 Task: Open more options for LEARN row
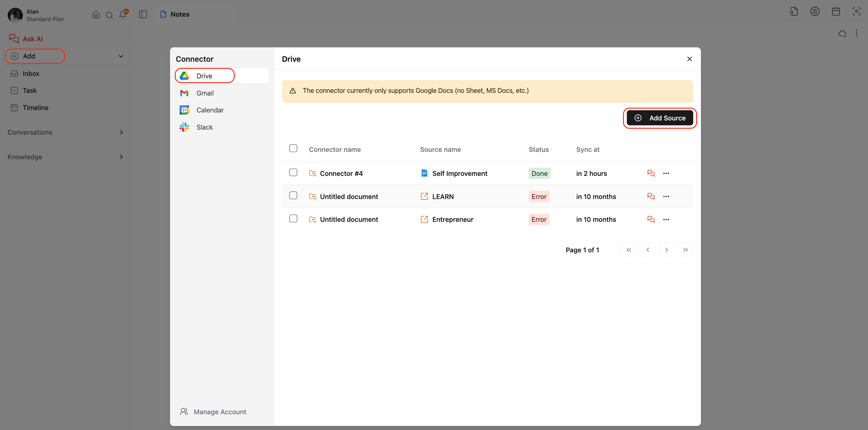point(666,196)
